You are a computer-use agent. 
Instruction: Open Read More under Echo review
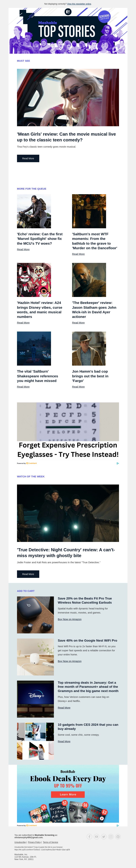click(23, 249)
